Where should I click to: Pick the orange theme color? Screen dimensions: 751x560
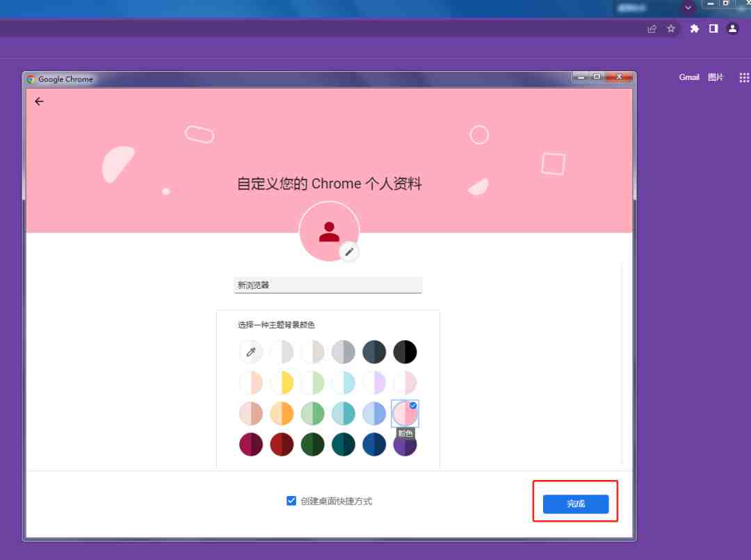(282, 413)
